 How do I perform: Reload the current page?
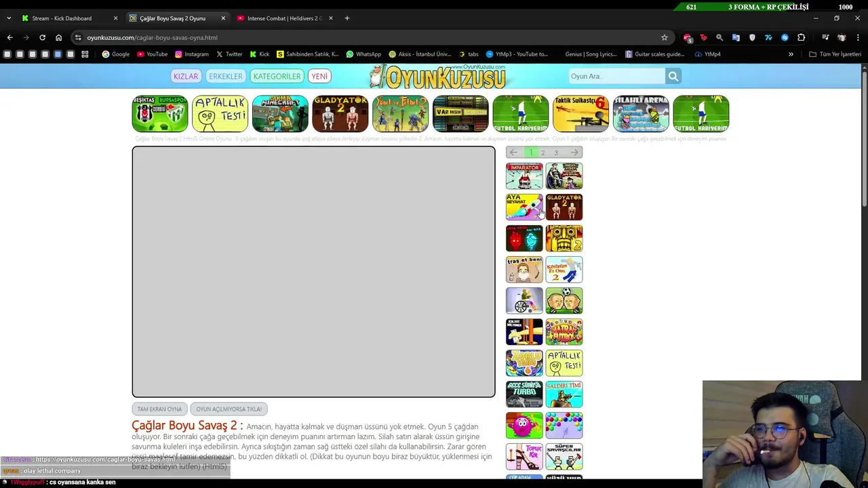(x=42, y=37)
